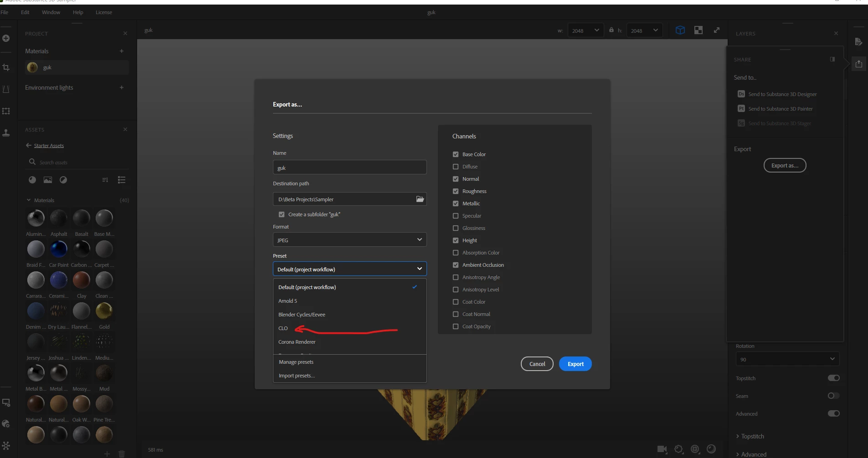Cancel the export dialog
Image resolution: width=868 pixels, height=458 pixels.
coord(537,364)
